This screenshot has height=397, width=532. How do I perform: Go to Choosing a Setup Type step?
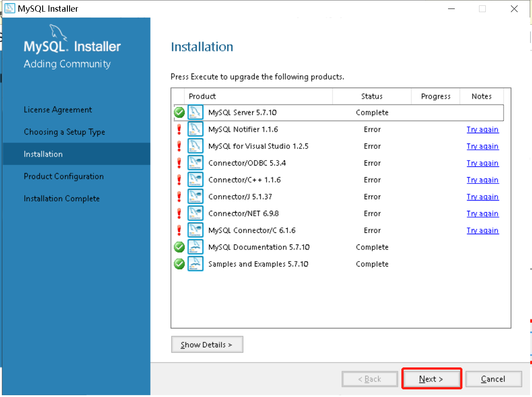(64, 132)
